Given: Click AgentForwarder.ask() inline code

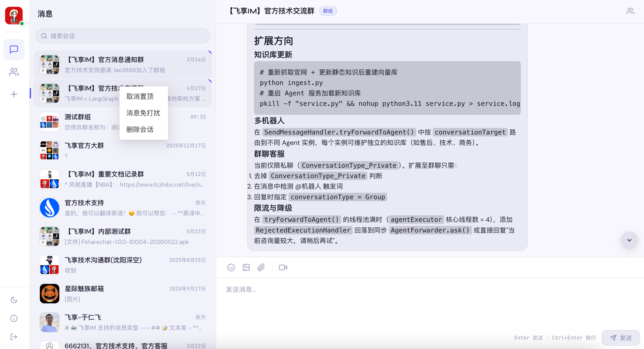Looking at the screenshot, I should click(430, 230).
